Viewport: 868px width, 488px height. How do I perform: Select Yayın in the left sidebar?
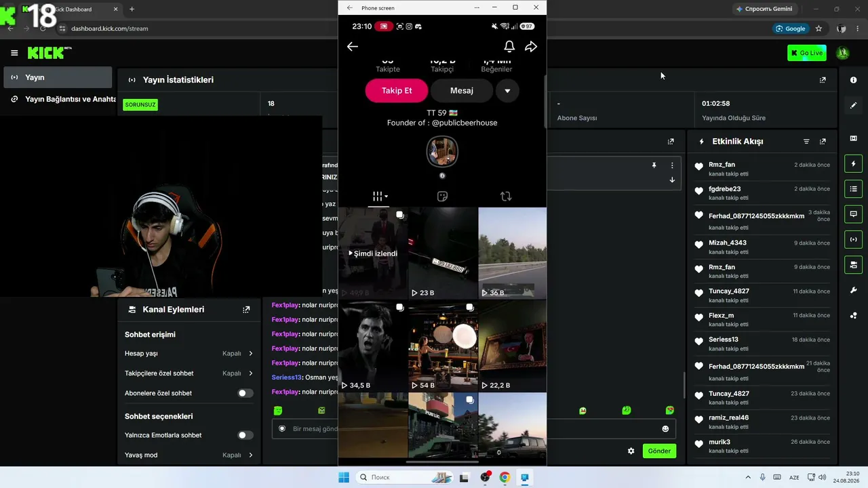[58, 77]
